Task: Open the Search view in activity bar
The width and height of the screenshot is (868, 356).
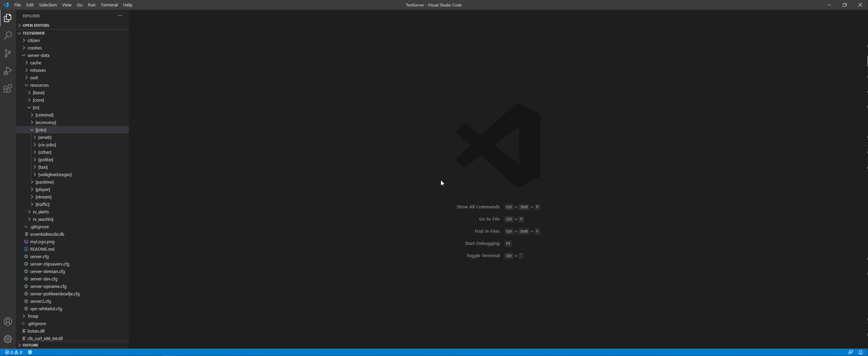Action: (x=8, y=36)
